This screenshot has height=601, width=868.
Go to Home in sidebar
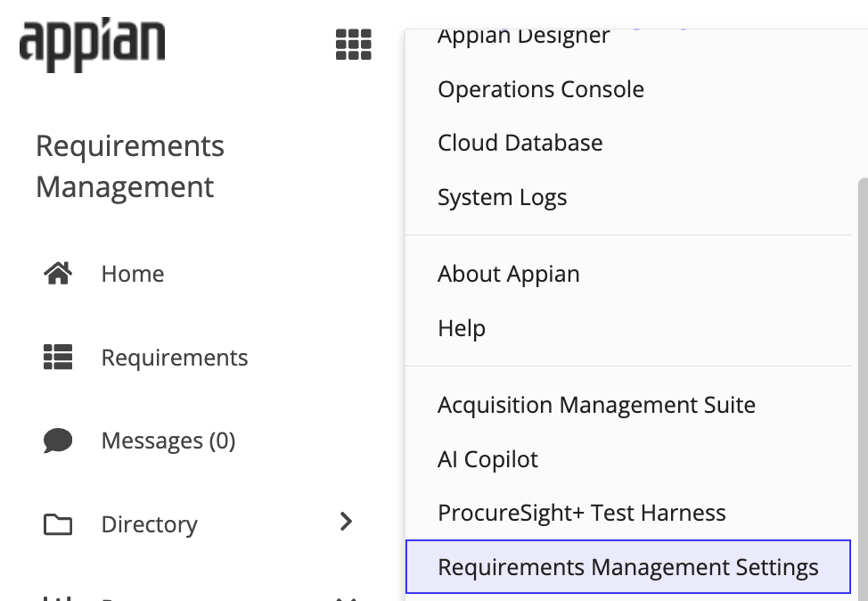[132, 274]
